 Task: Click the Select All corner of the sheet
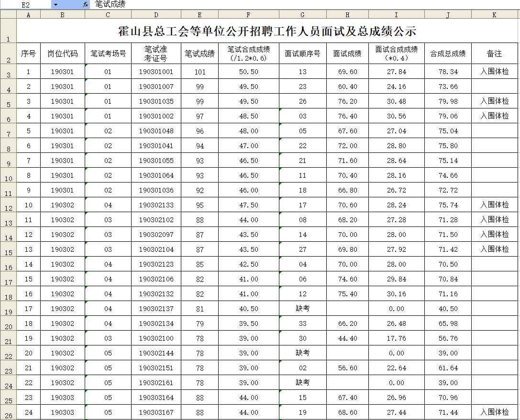click(x=8, y=15)
